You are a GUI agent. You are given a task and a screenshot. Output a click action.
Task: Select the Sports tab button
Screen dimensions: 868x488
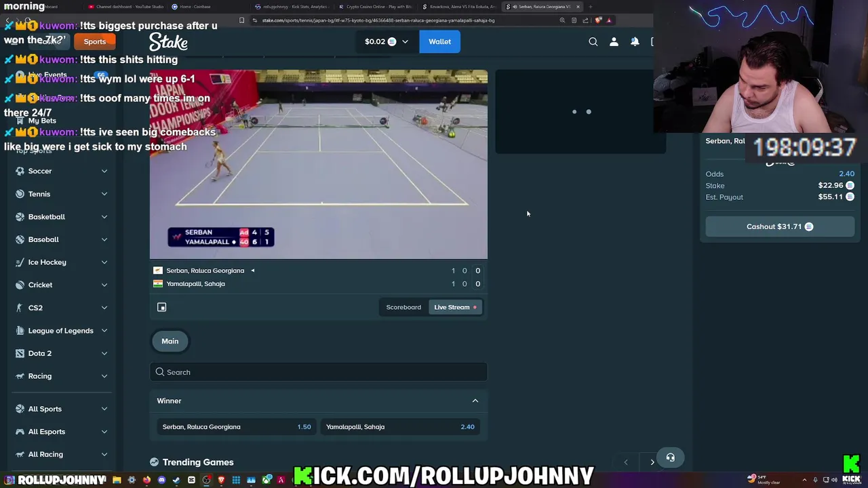(x=95, y=41)
